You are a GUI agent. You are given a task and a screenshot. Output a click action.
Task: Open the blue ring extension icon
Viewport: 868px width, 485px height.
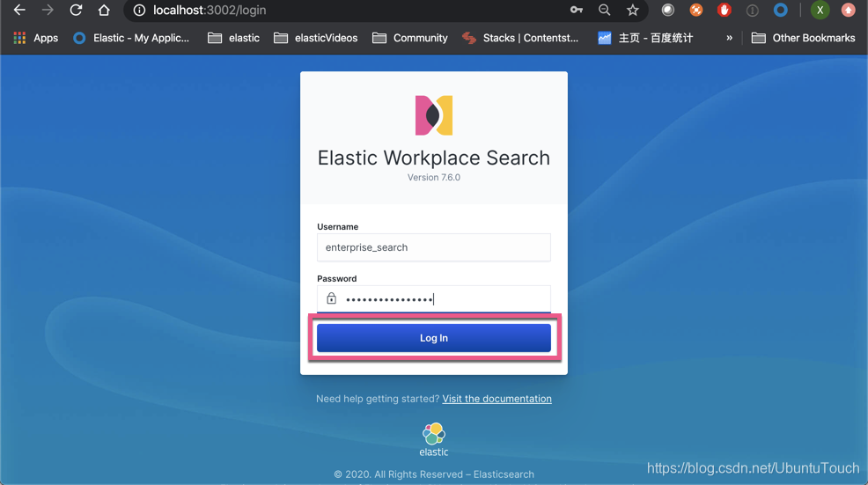(781, 10)
